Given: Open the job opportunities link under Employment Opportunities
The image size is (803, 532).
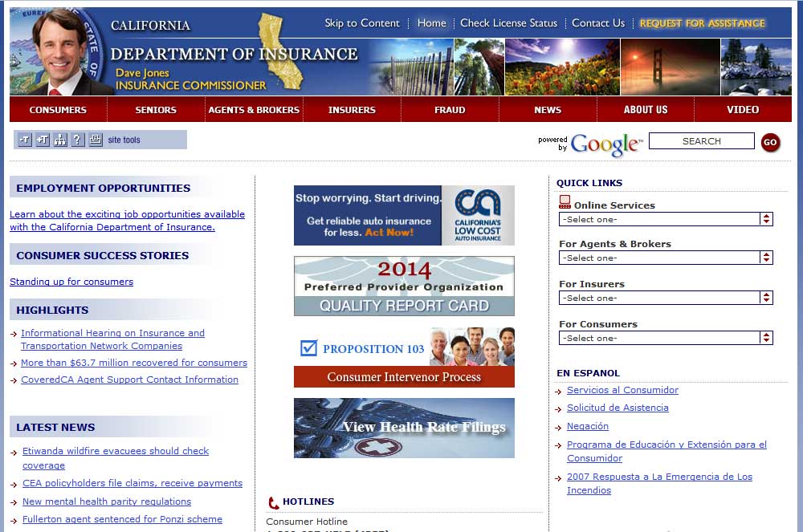Looking at the screenshot, I should tap(127, 221).
